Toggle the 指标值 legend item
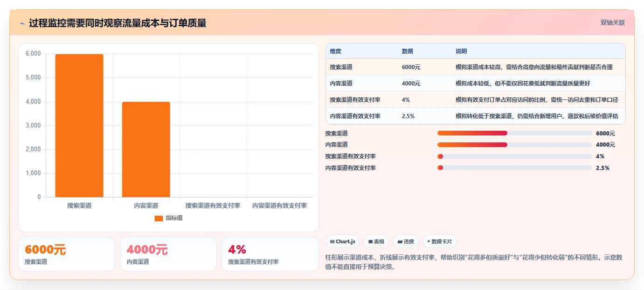This screenshot has height=290, width=644. tap(168, 218)
